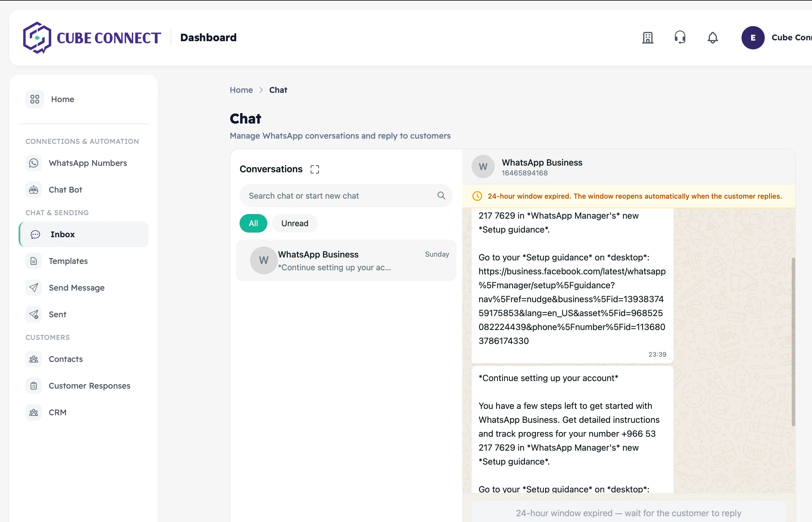Focus the search chat input field
The image size is (812, 522).
346,195
